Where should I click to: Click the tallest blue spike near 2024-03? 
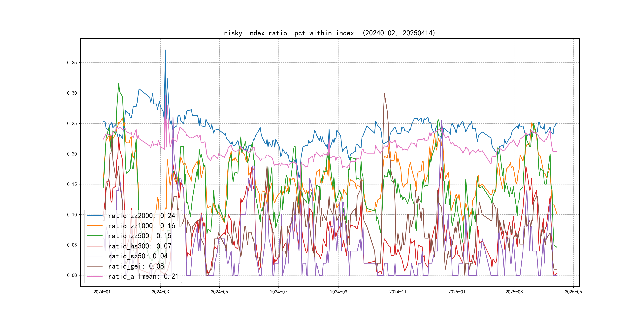tap(165, 51)
